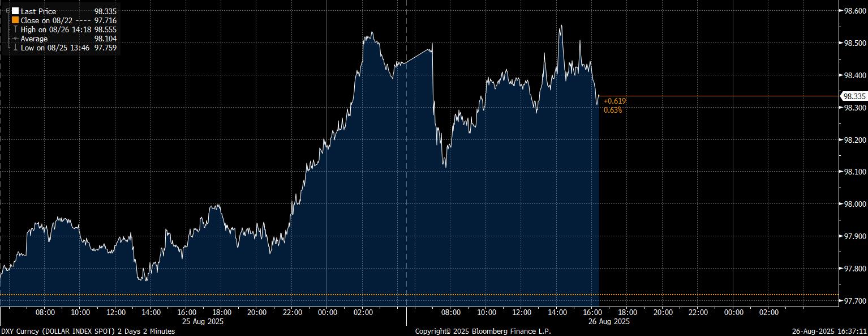Select the Low on 08/25 legend label
This screenshot has height=336, width=868.
point(56,48)
